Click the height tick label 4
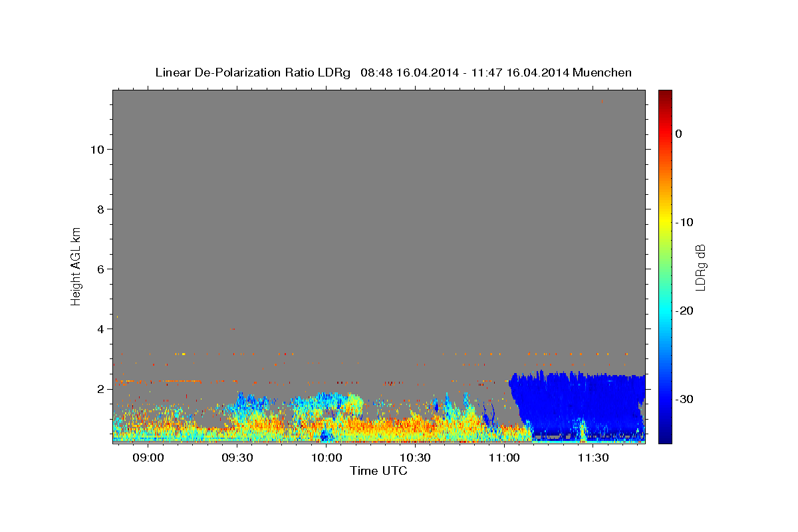The image size is (798, 532). point(100,329)
